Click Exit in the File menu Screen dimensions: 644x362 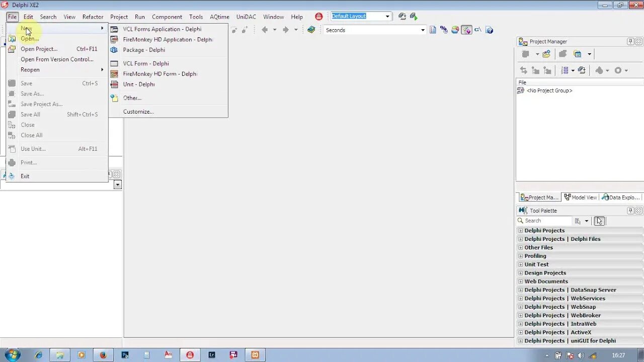(x=57, y=176)
